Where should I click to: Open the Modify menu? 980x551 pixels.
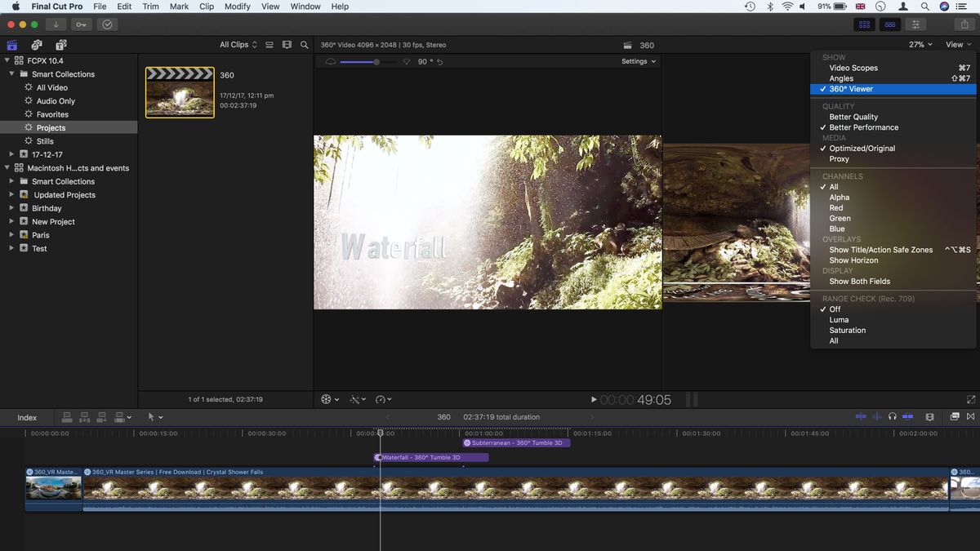click(237, 6)
